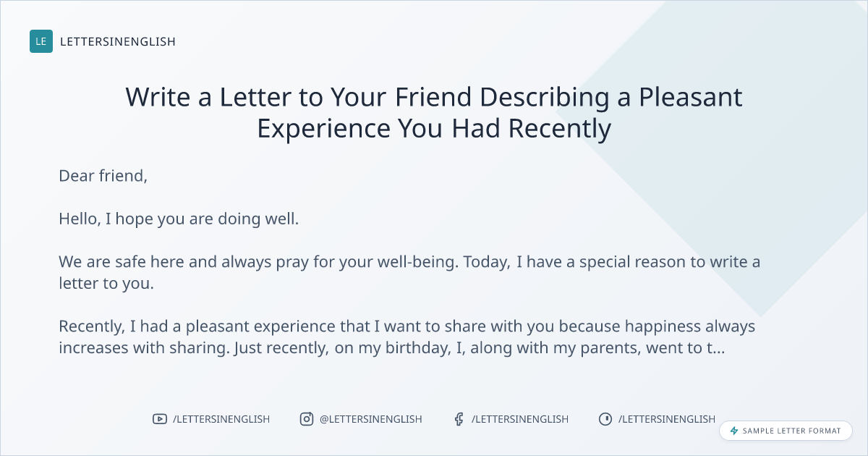This screenshot has height=456, width=868.
Task: Click the circular icon in the footer
Action: (x=605, y=419)
